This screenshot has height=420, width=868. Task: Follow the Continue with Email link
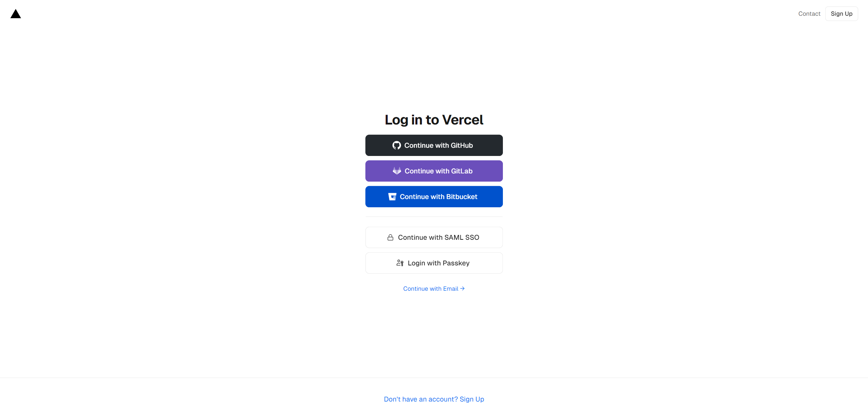point(434,289)
